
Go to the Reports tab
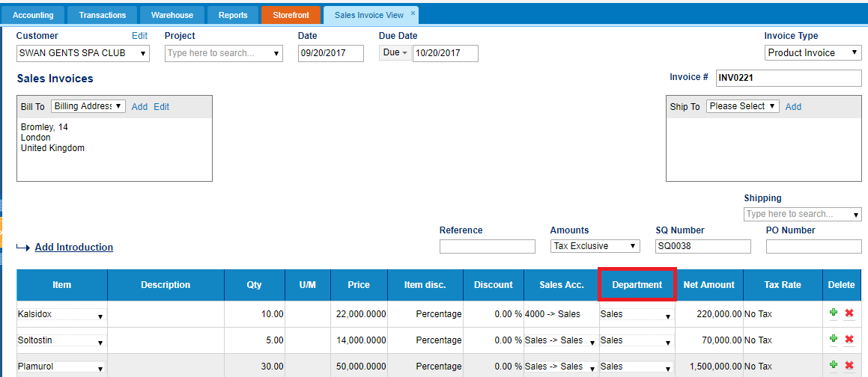(x=233, y=15)
